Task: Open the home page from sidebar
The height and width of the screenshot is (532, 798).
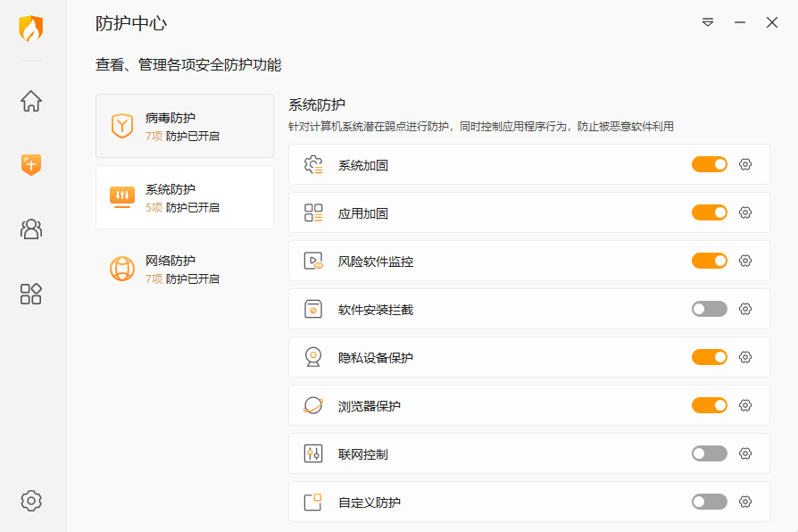Action: click(31, 101)
